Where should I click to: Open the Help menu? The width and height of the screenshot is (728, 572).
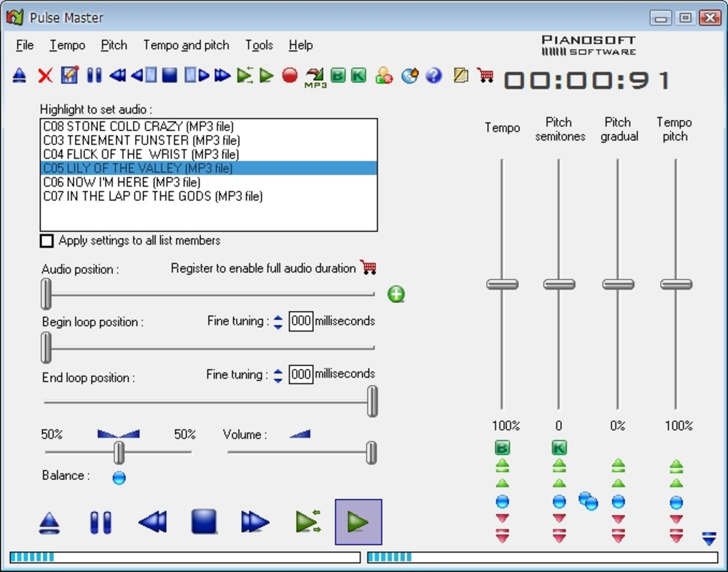coord(301,45)
